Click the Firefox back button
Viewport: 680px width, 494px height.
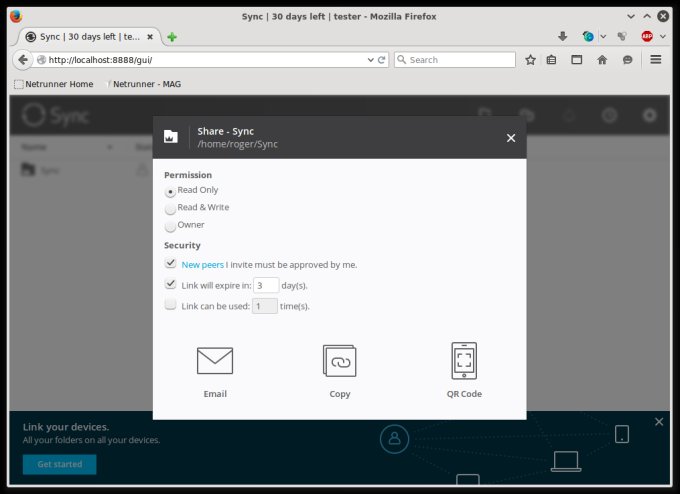click(x=23, y=60)
